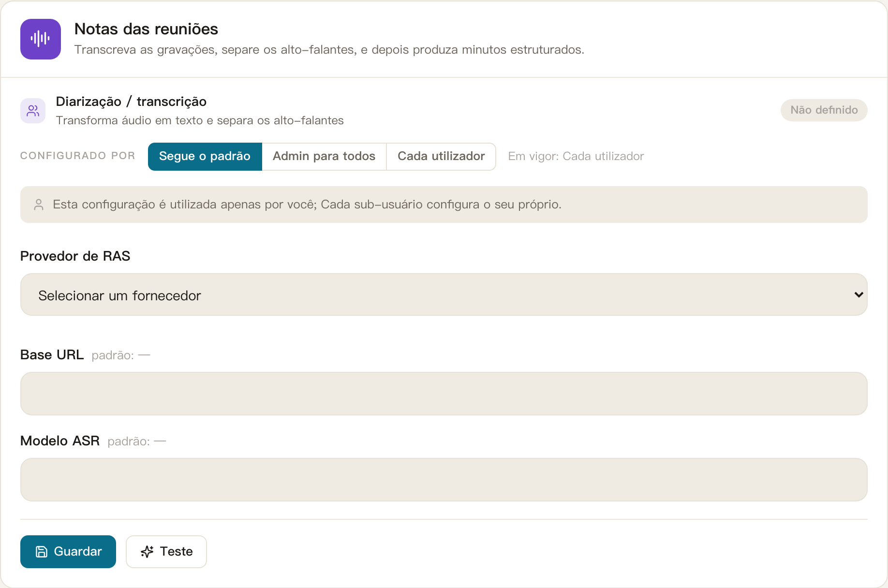Focus the Base URL input field
Image resolution: width=888 pixels, height=588 pixels.
pyautogui.click(x=444, y=394)
